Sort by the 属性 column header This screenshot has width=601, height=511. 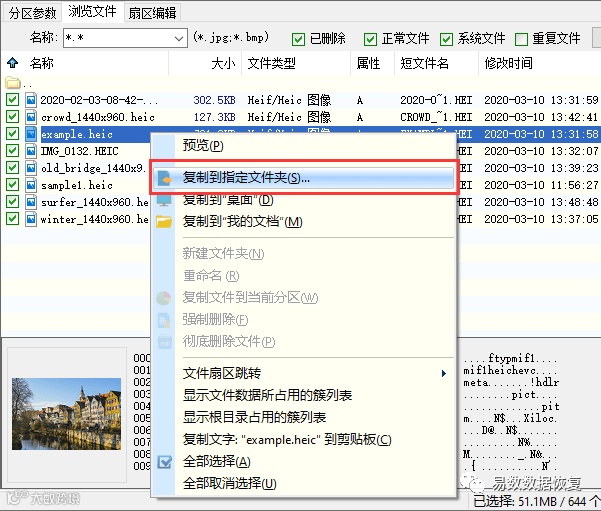pos(368,63)
